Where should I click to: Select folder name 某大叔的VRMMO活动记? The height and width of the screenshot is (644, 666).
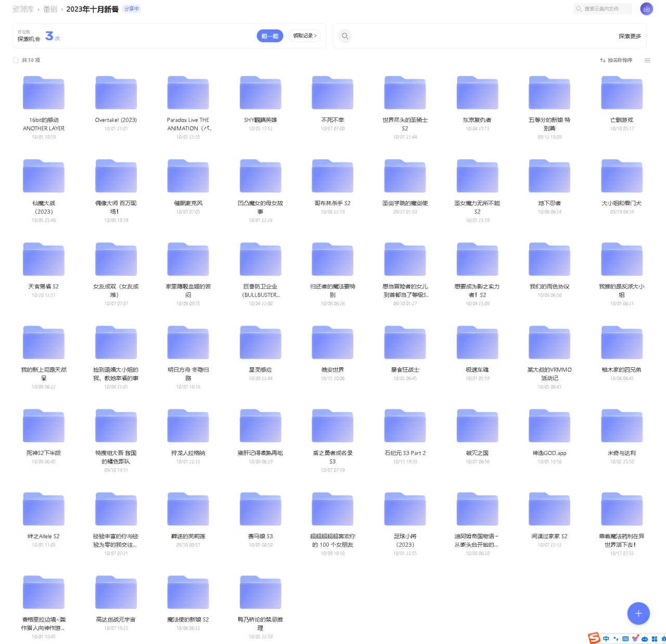(x=549, y=374)
